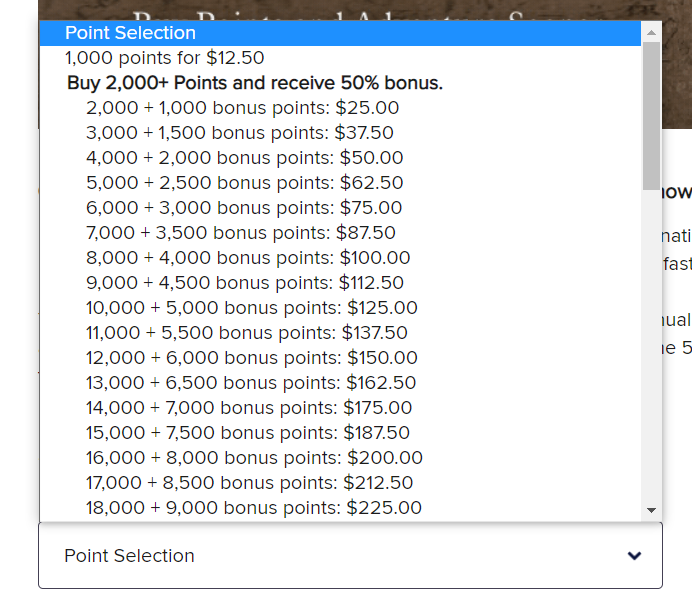Pick the 4,000 + 2,000 bonus points option
This screenshot has height=613, width=692.
(244, 158)
